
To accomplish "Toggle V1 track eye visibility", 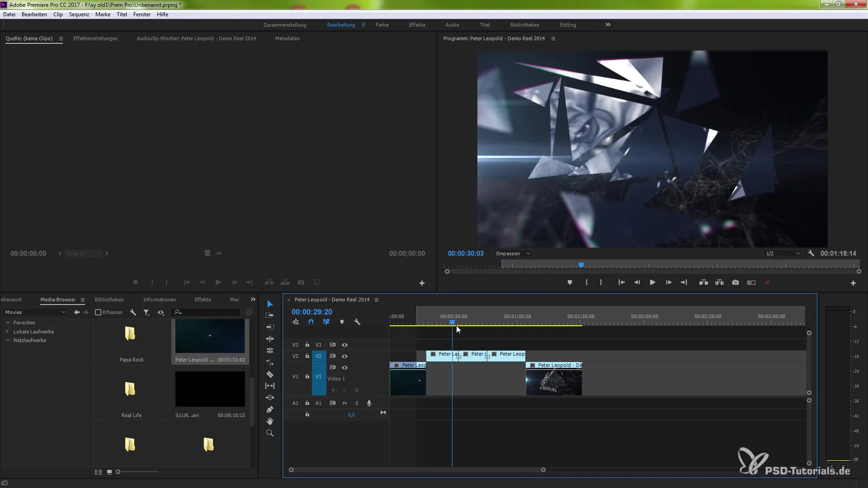I will [x=344, y=367].
